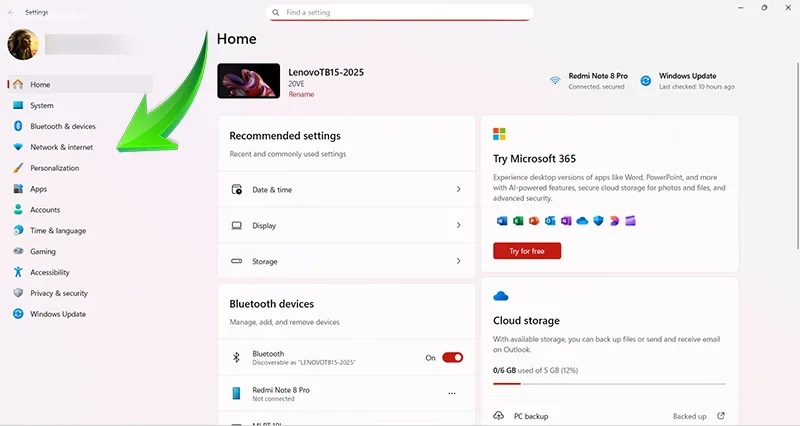This screenshot has height=426, width=800.
Task: Click the Find a setting search box
Action: click(x=399, y=12)
